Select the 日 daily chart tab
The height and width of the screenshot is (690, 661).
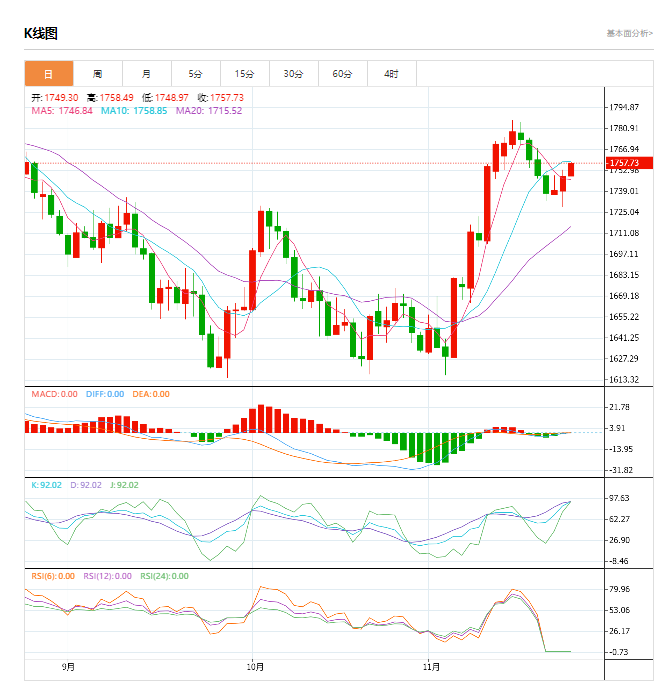[49, 73]
